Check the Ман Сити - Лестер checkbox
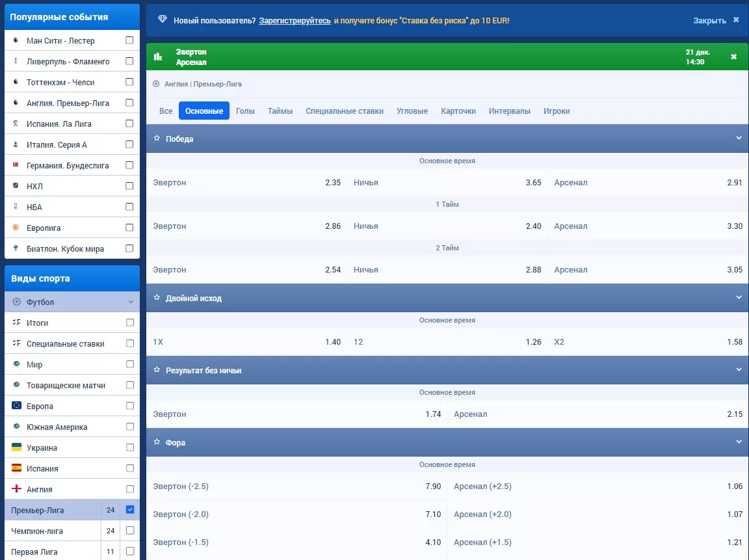The width and height of the screenshot is (749, 560). tap(129, 40)
